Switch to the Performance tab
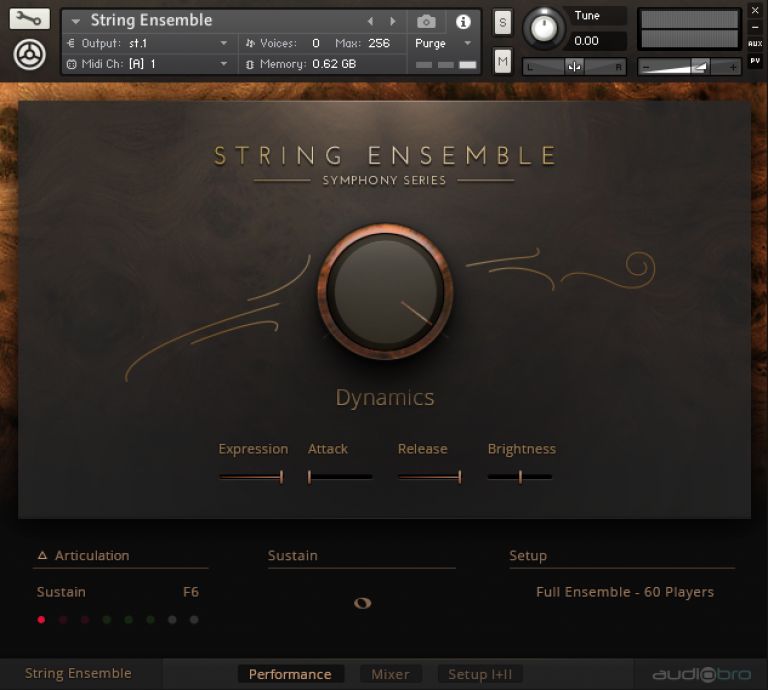This screenshot has width=768, height=690. click(290, 674)
